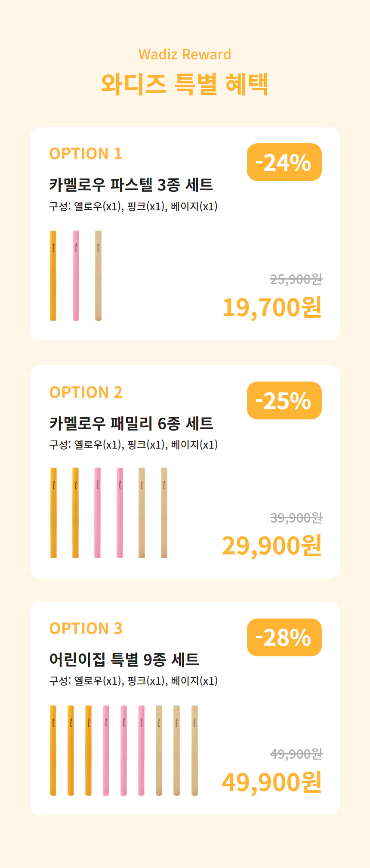This screenshot has height=868, width=370.
Task: Click the Wadiz Reward header text
Action: click(185, 55)
